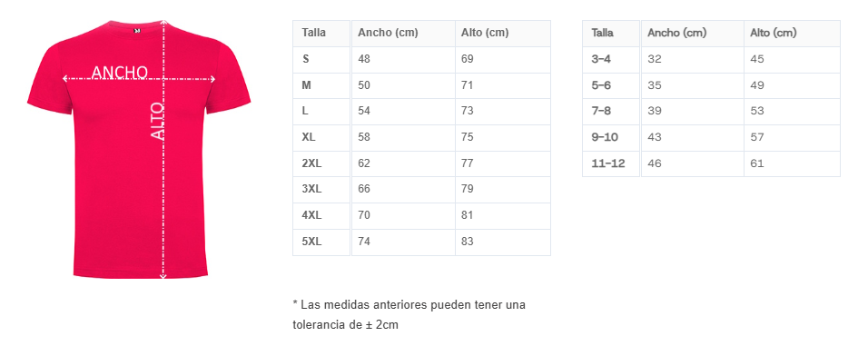
Task: Select the kids size 7-8 cell
Action: tap(611, 112)
